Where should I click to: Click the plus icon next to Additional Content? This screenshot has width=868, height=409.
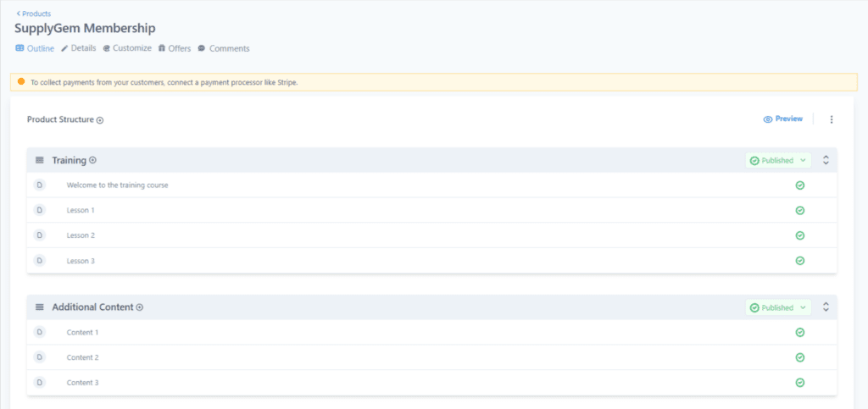(140, 307)
